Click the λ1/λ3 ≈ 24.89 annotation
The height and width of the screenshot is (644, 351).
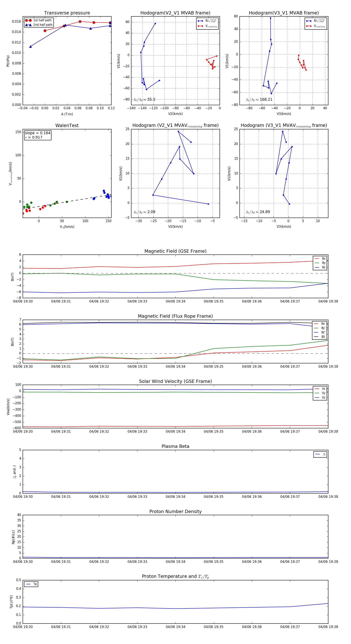(x=258, y=212)
